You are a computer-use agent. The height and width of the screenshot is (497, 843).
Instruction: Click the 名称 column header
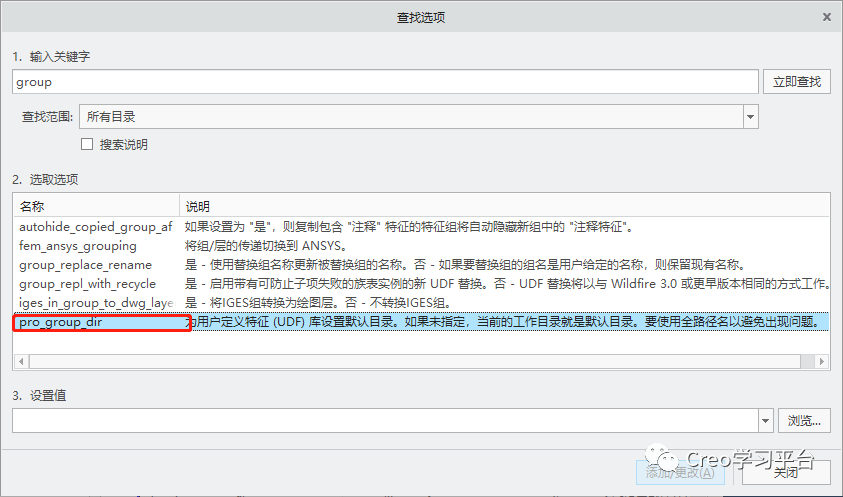coord(97,206)
